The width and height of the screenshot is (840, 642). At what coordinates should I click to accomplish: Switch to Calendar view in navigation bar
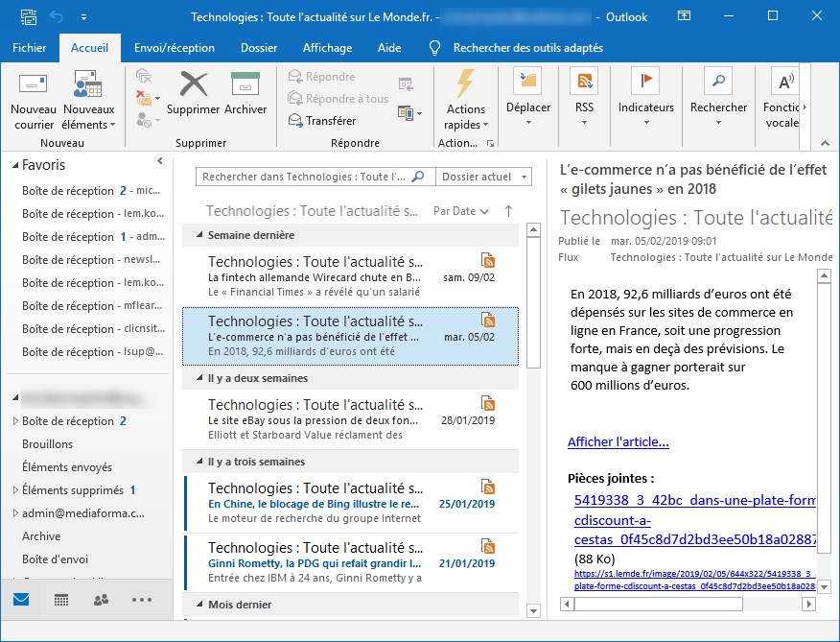pos(61,600)
